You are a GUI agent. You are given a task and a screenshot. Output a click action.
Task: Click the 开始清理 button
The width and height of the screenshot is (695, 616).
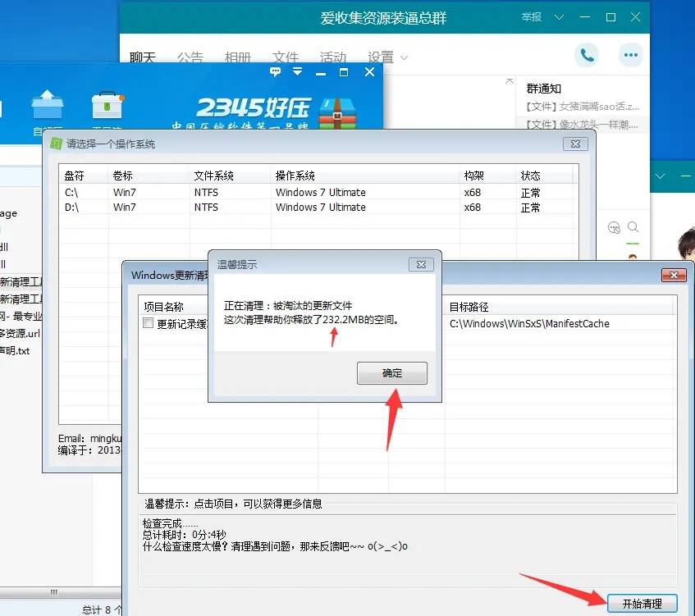coord(642,603)
